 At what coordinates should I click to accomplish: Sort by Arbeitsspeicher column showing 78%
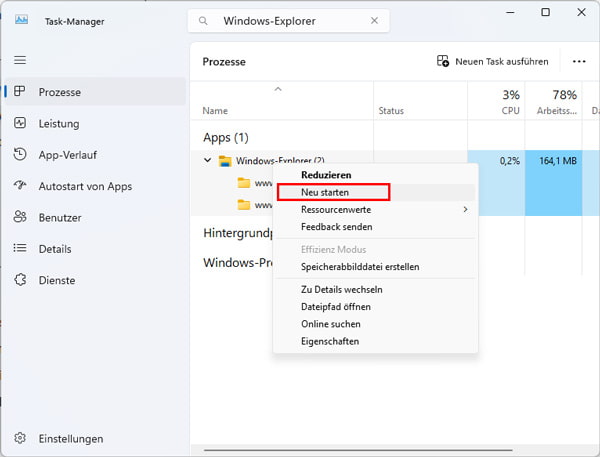pyautogui.click(x=554, y=101)
